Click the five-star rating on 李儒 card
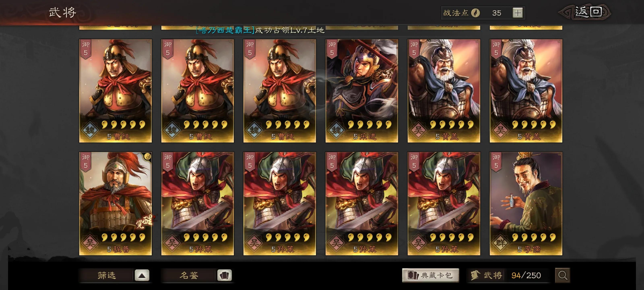Viewport: 644px width, 290px height. pos(534,237)
